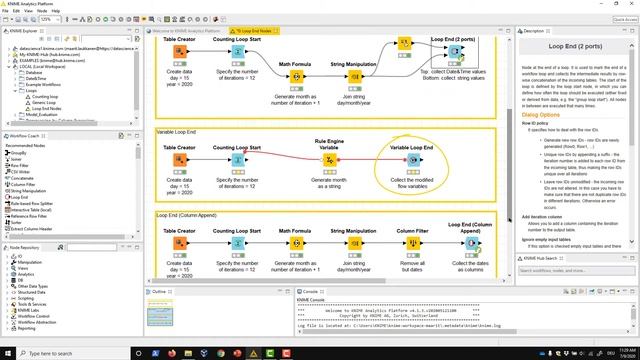Select Counting Loop Start node in Loop End (Column Append) section
This screenshot has width=640, height=360.
[238, 243]
